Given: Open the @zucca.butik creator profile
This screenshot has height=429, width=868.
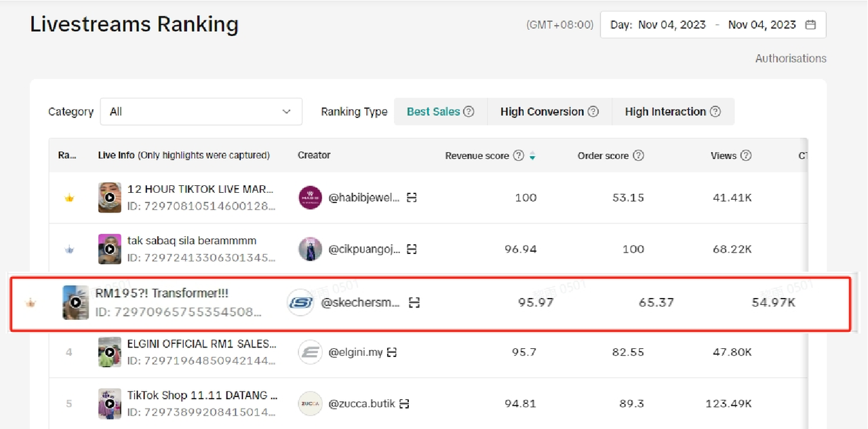Looking at the screenshot, I should click(x=361, y=404).
